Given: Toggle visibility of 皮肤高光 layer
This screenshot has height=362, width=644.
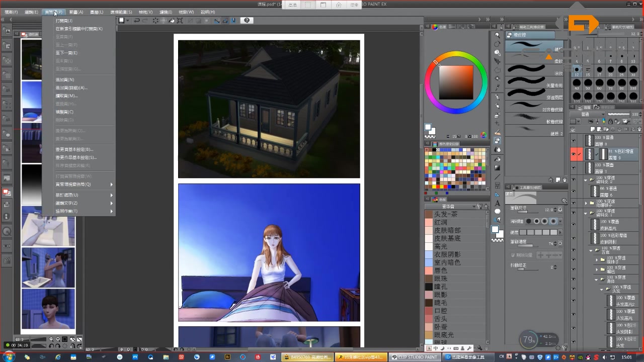Looking at the screenshot, I should pyautogui.click(x=573, y=224).
